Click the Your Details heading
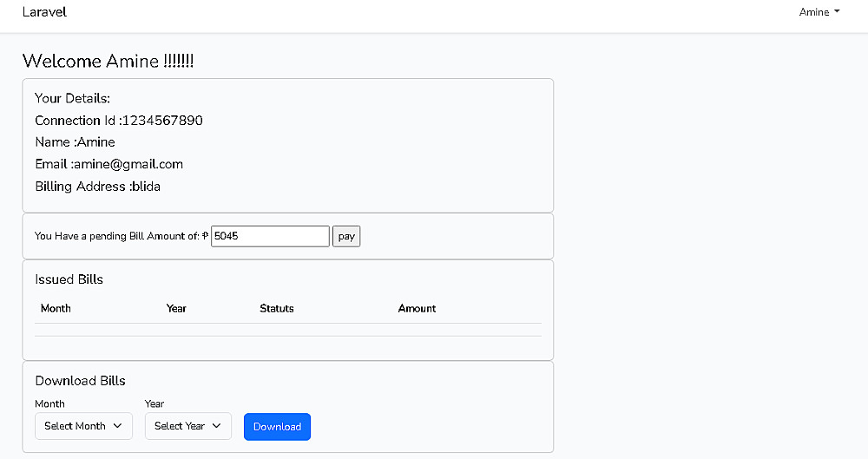Screen dimensions: 868x459 (73, 98)
